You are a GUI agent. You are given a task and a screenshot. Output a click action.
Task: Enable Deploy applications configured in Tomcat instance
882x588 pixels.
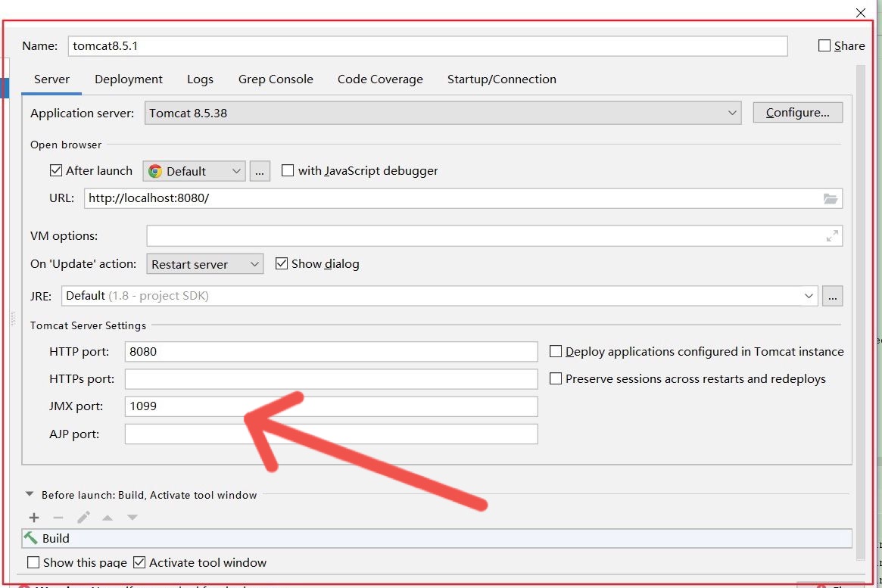pyautogui.click(x=555, y=351)
